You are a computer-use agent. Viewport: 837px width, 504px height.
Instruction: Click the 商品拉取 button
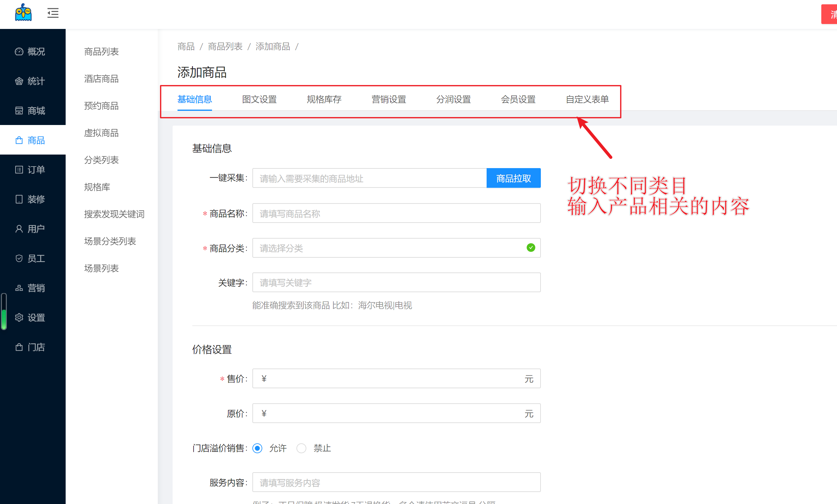513,178
